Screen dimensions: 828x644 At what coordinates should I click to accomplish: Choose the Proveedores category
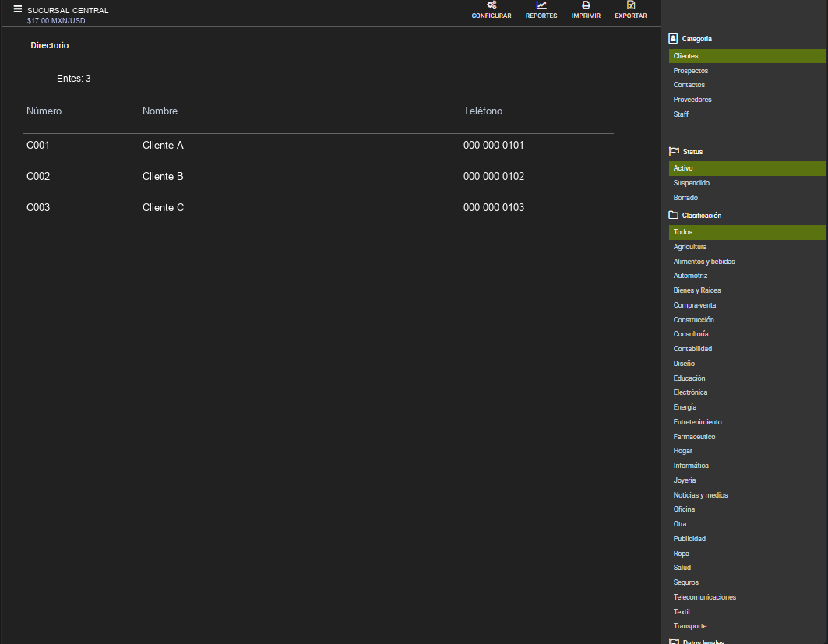pyautogui.click(x=692, y=100)
